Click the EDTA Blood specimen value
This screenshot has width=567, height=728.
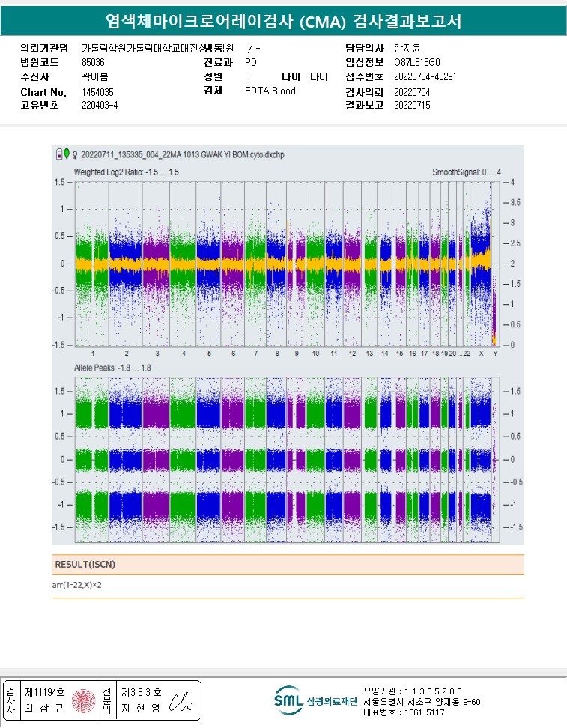(270, 91)
